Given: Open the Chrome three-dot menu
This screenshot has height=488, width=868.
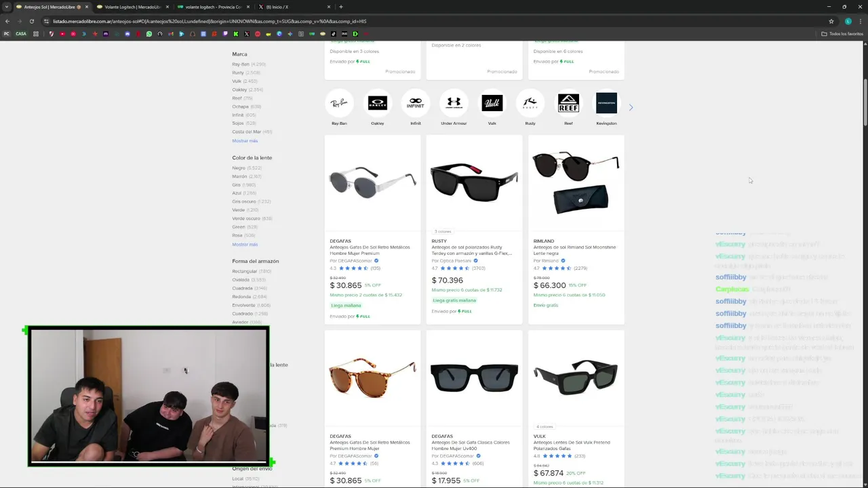Looking at the screenshot, I should coord(860,21).
